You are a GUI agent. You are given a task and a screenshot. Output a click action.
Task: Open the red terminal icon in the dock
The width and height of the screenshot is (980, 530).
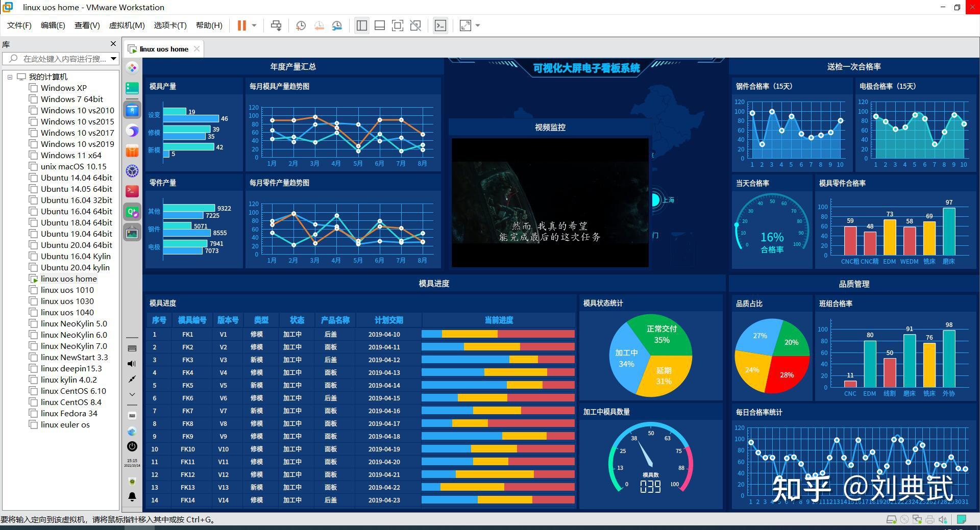tap(132, 191)
